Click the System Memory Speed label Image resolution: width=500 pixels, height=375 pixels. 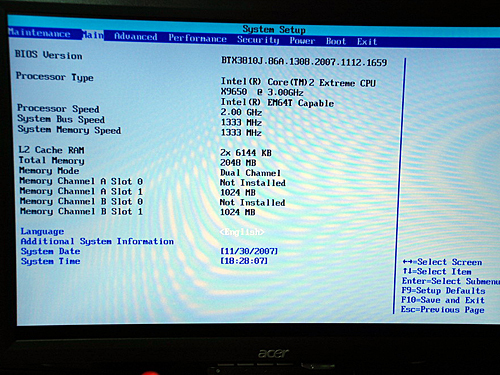coord(69,129)
